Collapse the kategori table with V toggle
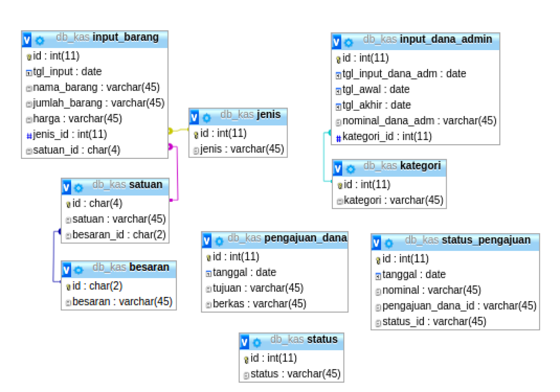 tap(338, 169)
